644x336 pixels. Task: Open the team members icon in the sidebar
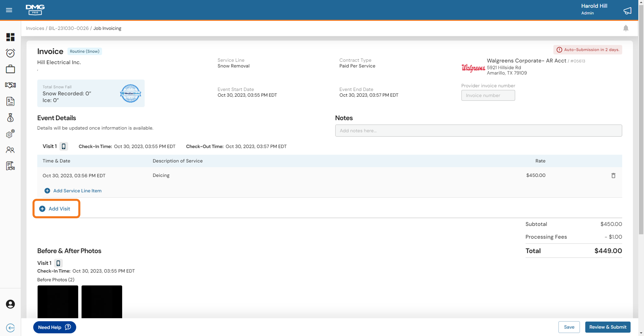pos(10,150)
